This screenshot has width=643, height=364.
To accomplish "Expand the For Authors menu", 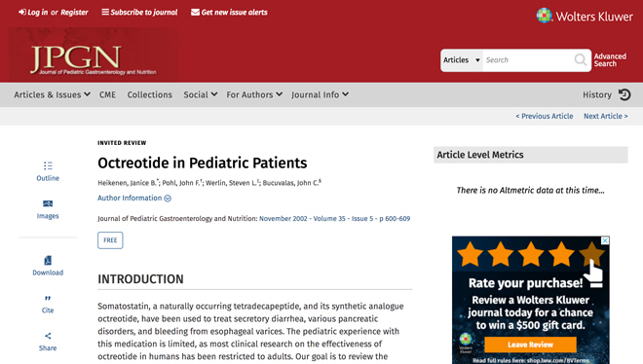I will [x=254, y=94].
